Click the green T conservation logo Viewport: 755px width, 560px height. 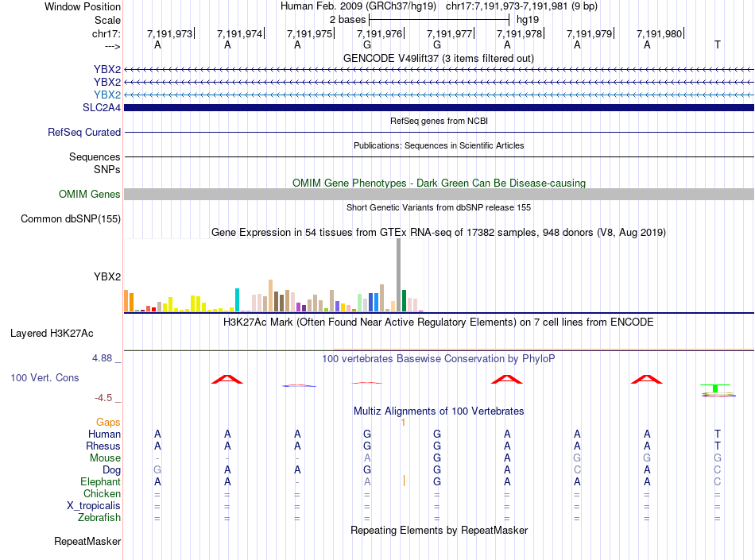click(x=715, y=388)
